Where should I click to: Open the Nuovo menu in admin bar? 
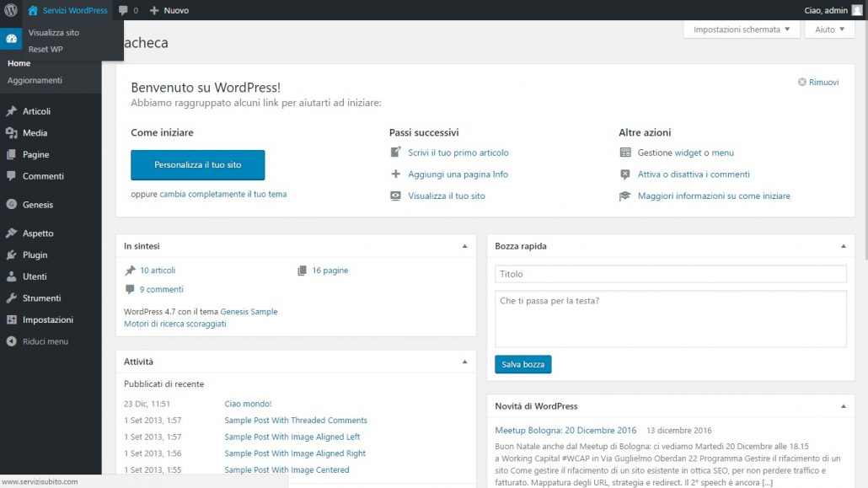169,10
